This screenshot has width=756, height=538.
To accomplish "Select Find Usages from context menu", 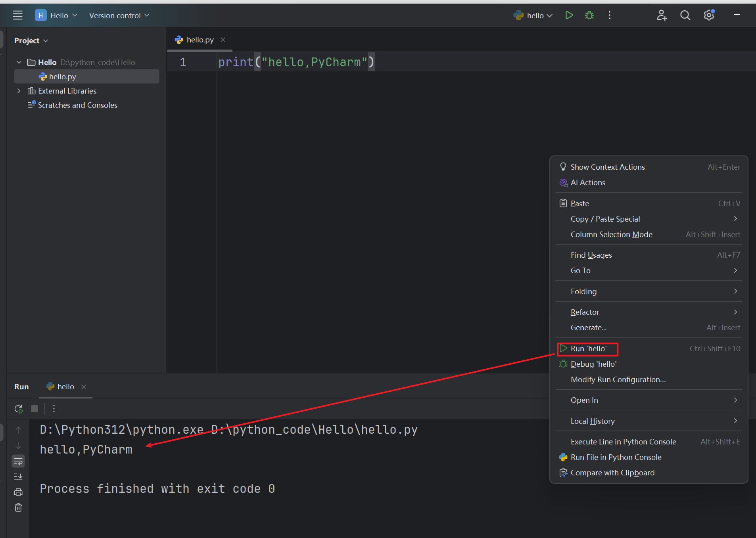I will [649, 255].
